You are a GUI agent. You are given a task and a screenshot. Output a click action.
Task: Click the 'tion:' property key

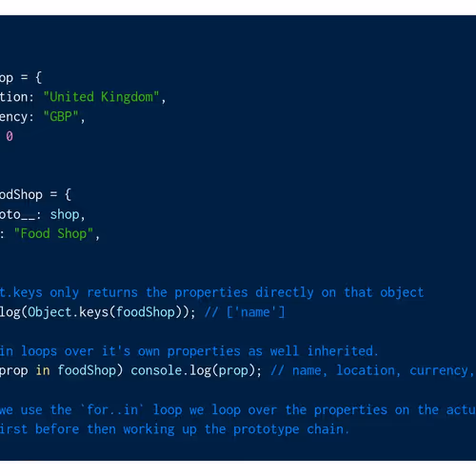[17, 97]
